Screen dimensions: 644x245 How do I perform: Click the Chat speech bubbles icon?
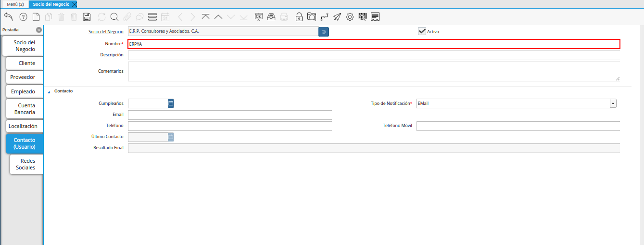(139, 17)
